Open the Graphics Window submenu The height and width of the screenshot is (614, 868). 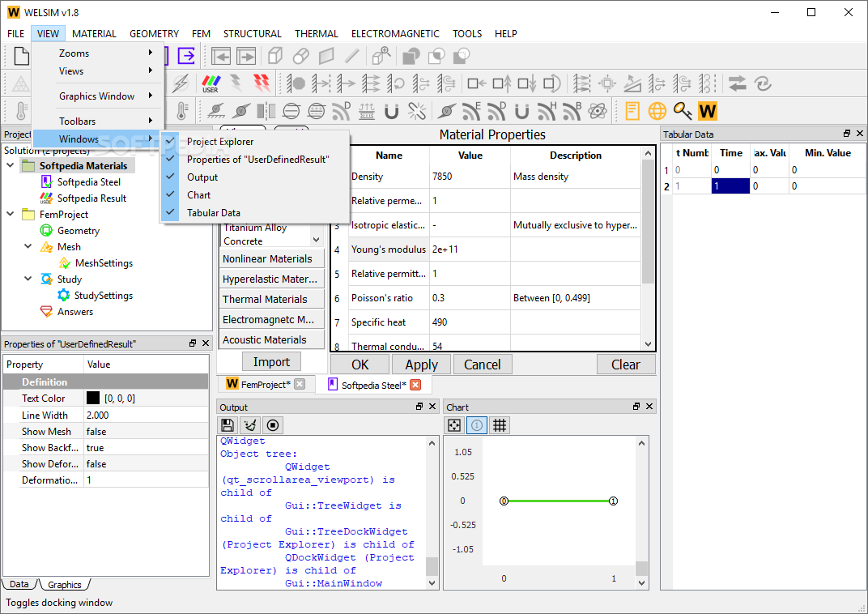98,96
